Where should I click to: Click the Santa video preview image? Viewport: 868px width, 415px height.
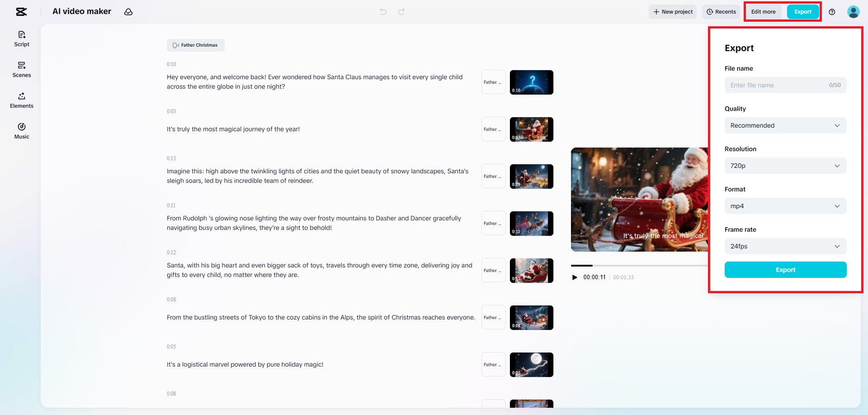639,200
